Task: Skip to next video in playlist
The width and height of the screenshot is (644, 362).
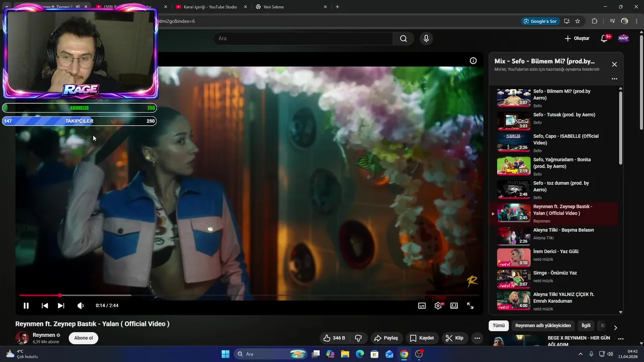Action: pyautogui.click(x=61, y=306)
